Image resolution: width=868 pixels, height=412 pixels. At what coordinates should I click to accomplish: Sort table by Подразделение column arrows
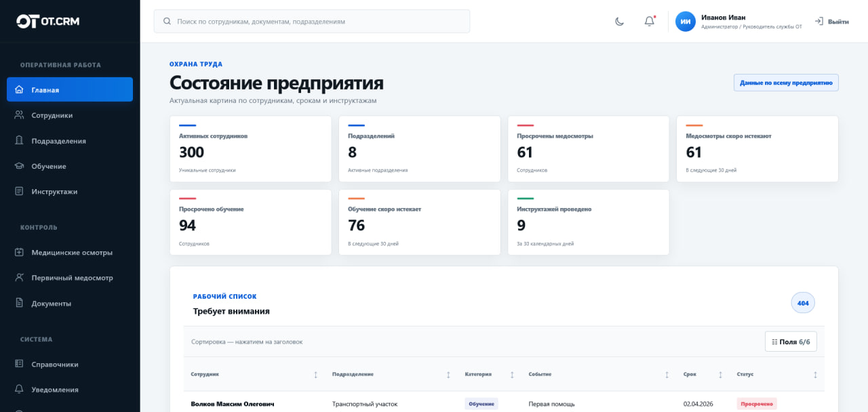tap(448, 375)
